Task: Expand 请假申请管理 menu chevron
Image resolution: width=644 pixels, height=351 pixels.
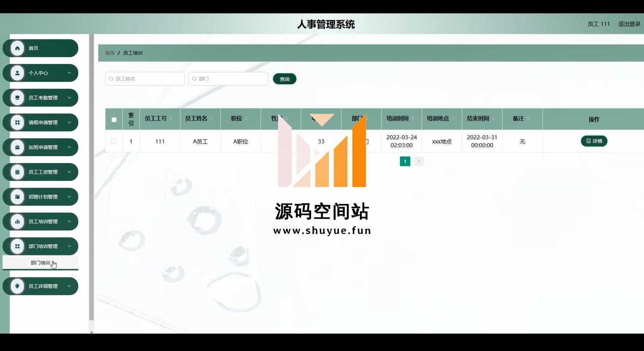Action: point(69,123)
